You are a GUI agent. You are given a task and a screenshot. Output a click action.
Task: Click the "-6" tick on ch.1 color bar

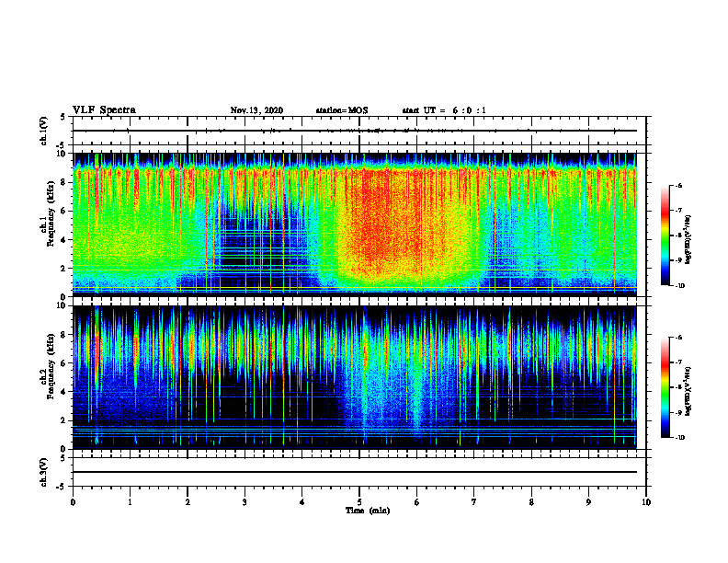click(x=677, y=185)
